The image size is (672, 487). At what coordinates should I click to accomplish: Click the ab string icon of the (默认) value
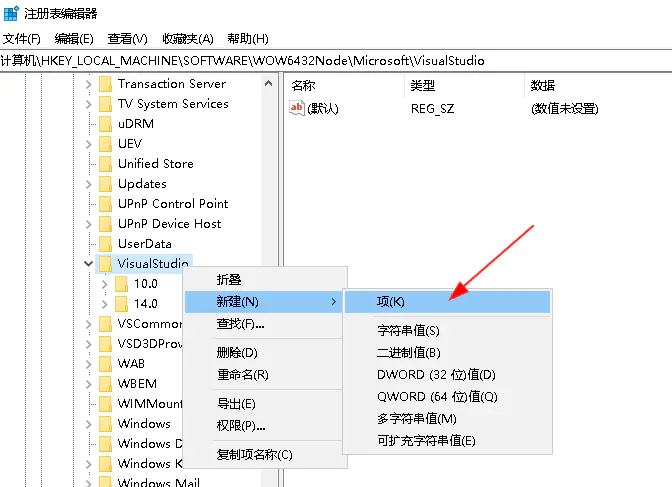[x=297, y=108]
